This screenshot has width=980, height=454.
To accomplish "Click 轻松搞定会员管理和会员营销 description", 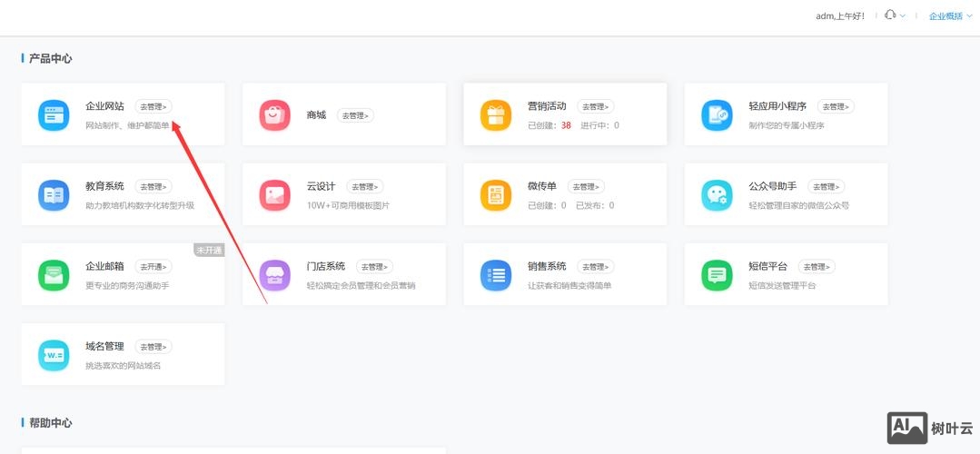I will (x=361, y=285).
